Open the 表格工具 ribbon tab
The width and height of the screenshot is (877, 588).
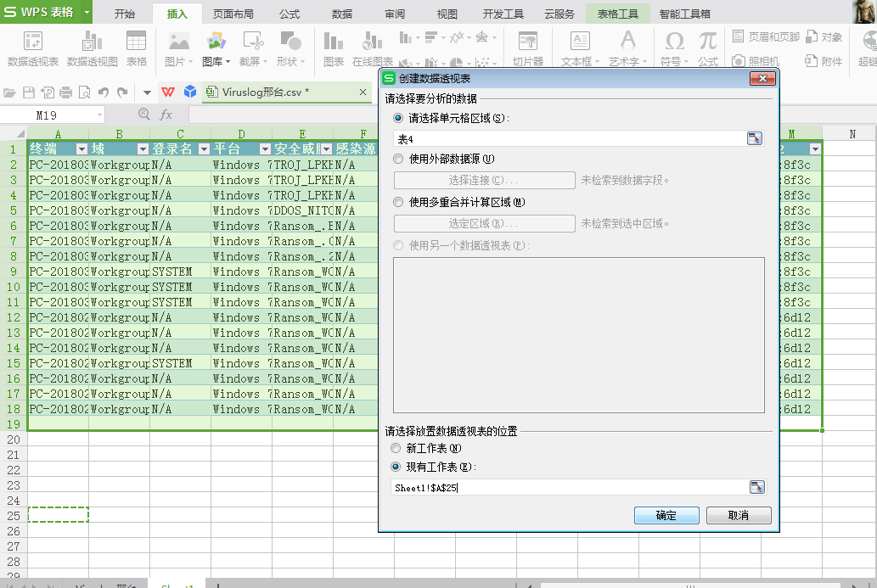[617, 14]
